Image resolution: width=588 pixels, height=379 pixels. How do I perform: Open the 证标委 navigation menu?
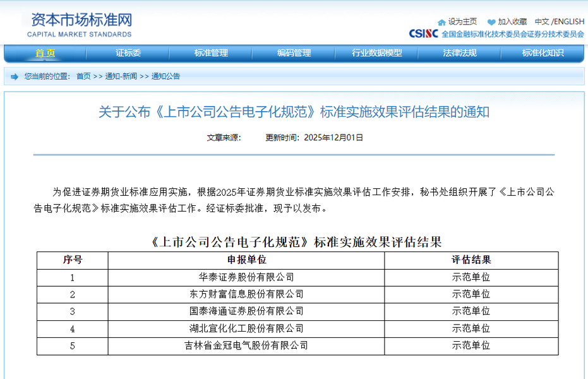coord(128,53)
